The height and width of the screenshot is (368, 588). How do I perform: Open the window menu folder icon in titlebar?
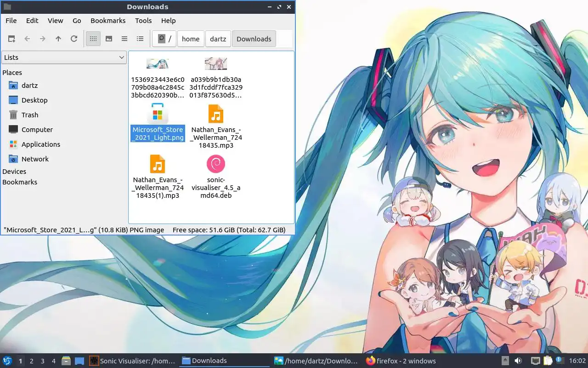[7, 7]
